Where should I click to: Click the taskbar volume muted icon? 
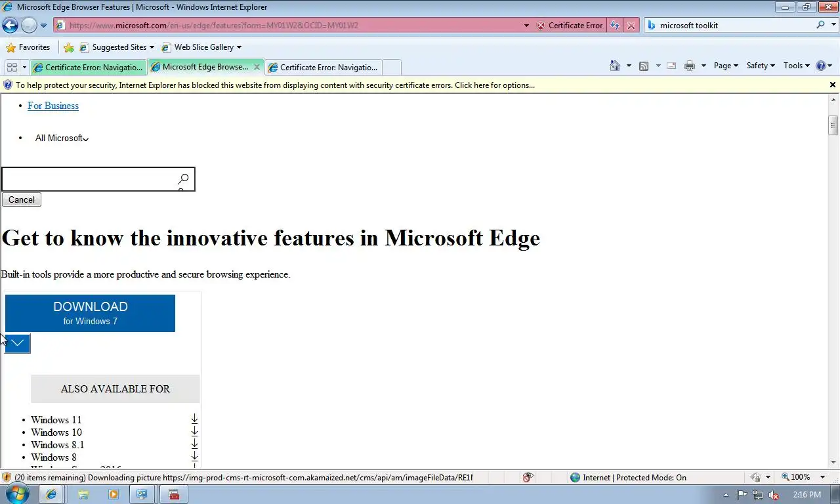(x=774, y=495)
